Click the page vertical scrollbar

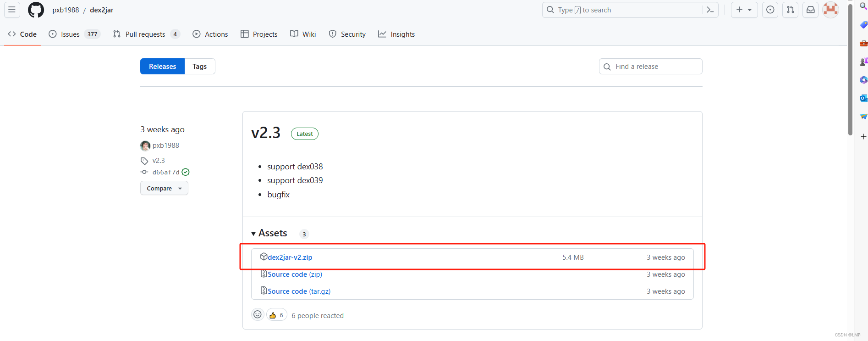(850, 69)
